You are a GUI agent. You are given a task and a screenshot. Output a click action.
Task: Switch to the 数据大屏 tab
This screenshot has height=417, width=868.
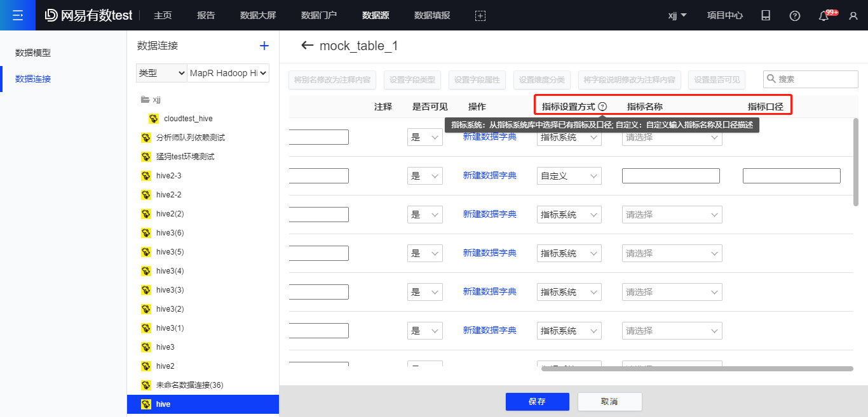pyautogui.click(x=258, y=15)
